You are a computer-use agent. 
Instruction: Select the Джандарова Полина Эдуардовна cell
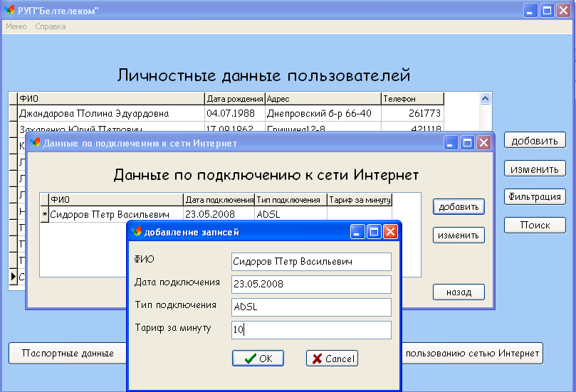tap(111, 113)
